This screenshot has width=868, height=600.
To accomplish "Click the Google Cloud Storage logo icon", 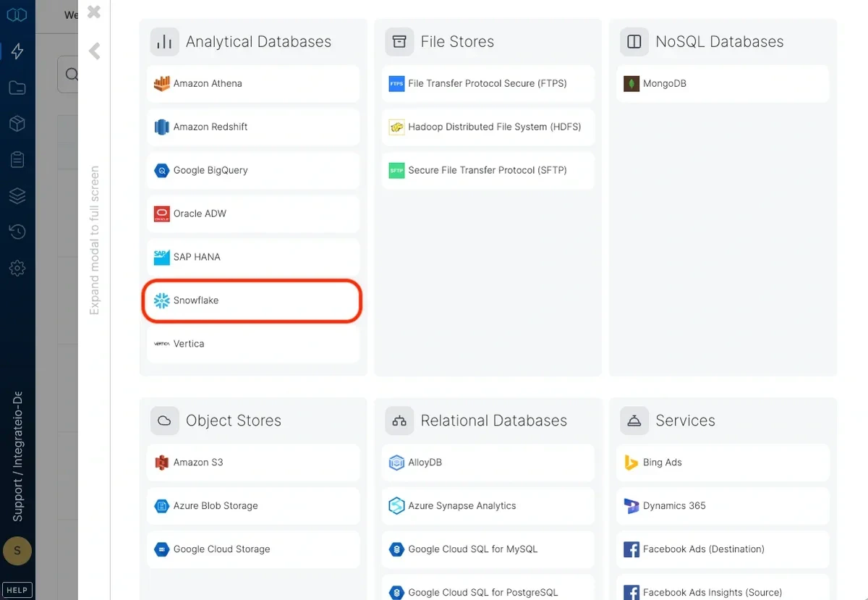I will [161, 549].
